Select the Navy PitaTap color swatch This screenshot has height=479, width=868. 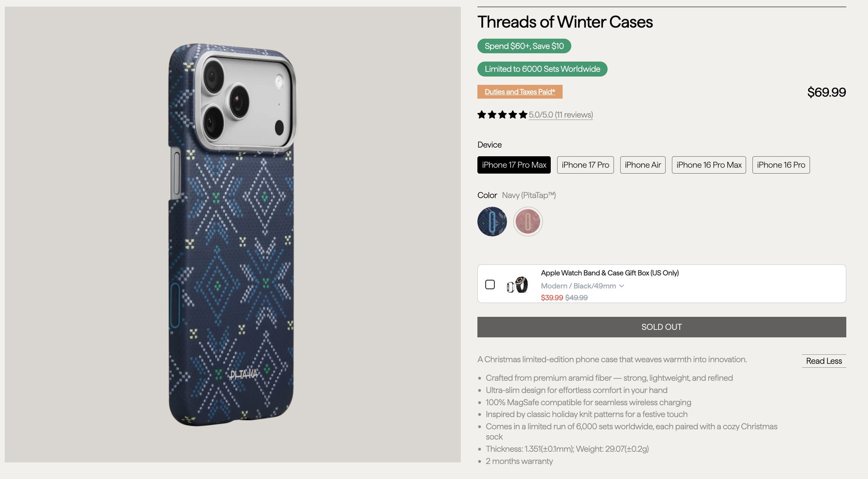pyautogui.click(x=492, y=221)
